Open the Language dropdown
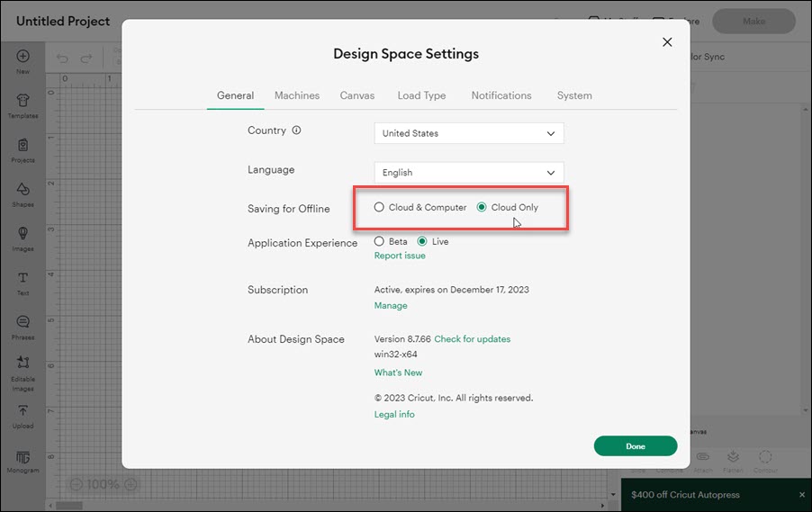Image resolution: width=812 pixels, height=512 pixels. pos(468,173)
